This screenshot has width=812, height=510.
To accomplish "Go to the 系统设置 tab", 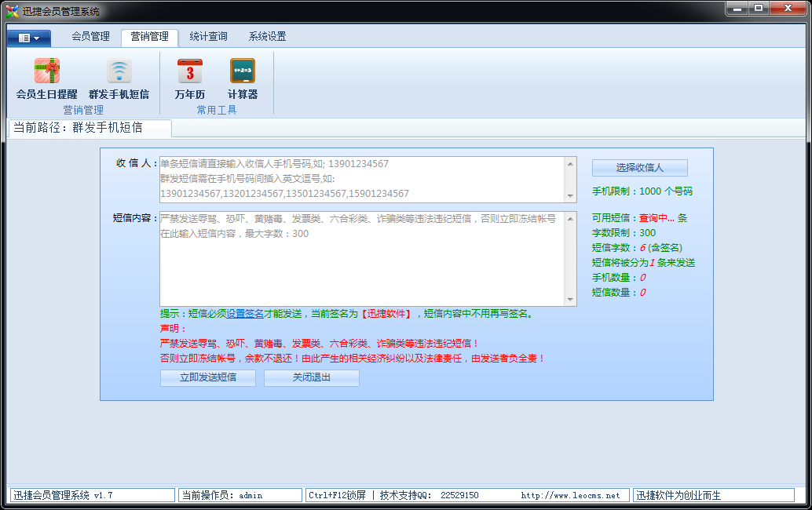I will pos(267,36).
